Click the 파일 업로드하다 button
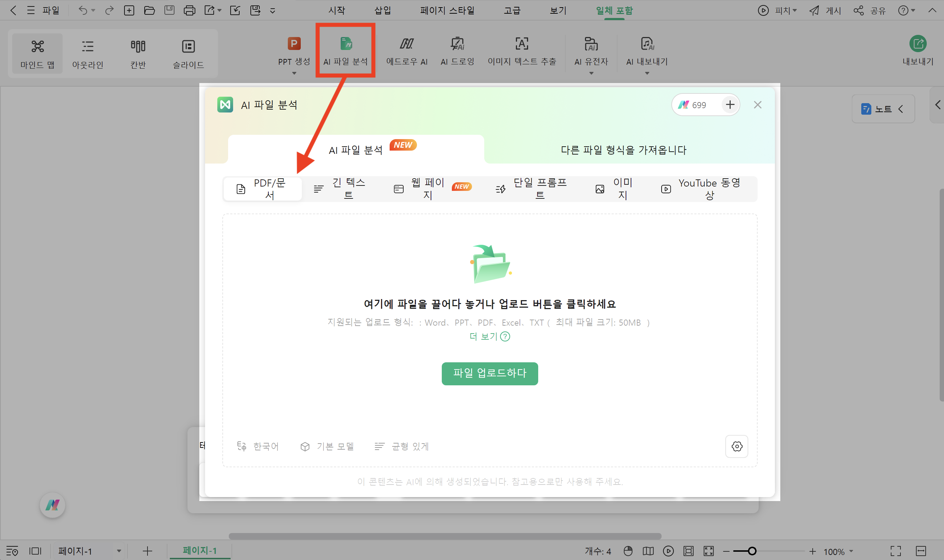The image size is (944, 560). (489, 373)
